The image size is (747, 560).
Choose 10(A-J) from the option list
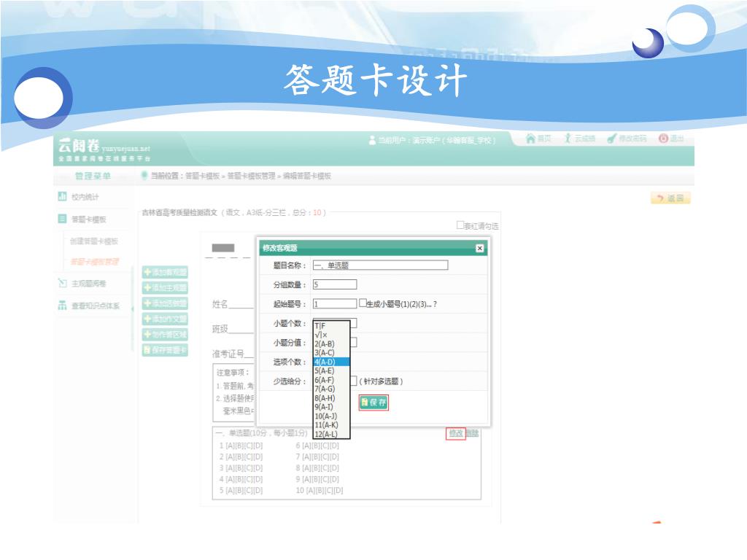(x=331, y=416)
